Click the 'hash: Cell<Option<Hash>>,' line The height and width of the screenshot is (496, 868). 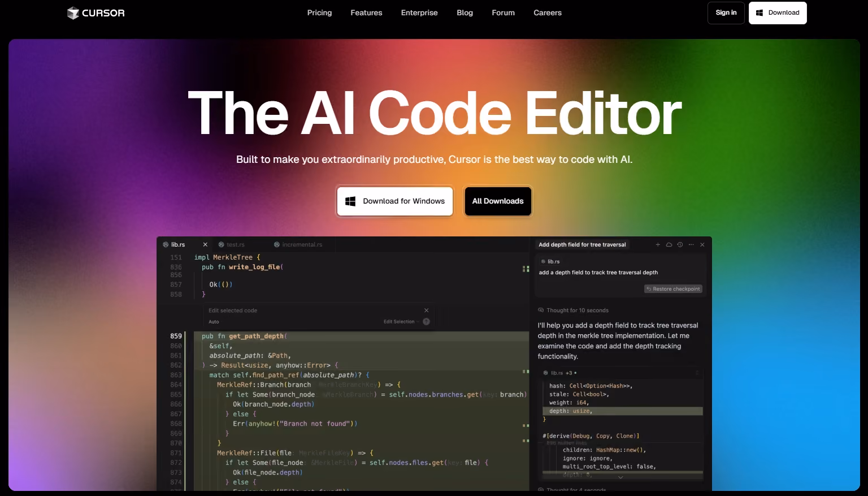(591, 386)
